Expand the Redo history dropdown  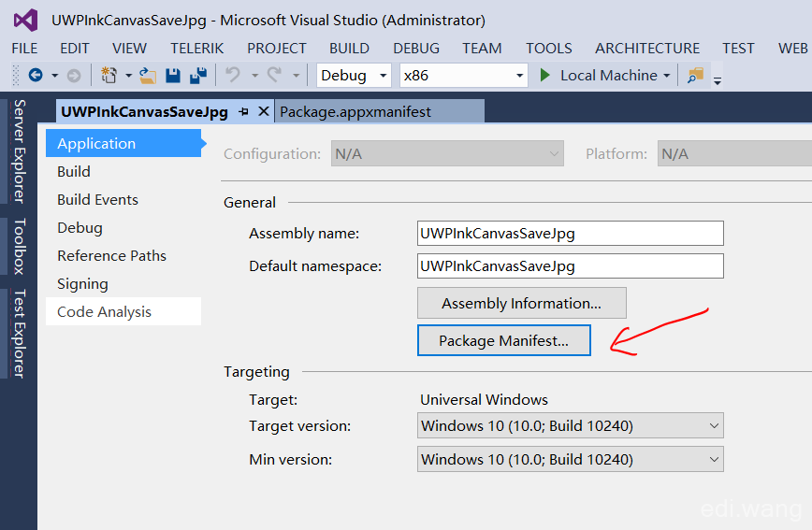pos(297,76)
